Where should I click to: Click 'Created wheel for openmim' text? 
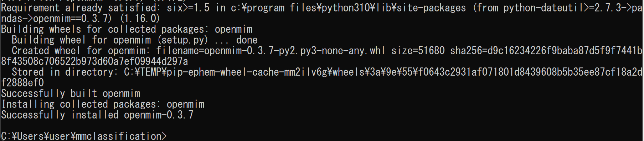tap(78, 51)
